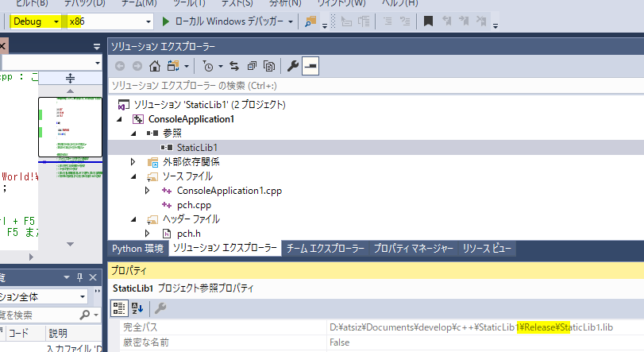Open the switch views dropdown arrow
This screenshot has height=352, width=644.
(x=187, y=67)
